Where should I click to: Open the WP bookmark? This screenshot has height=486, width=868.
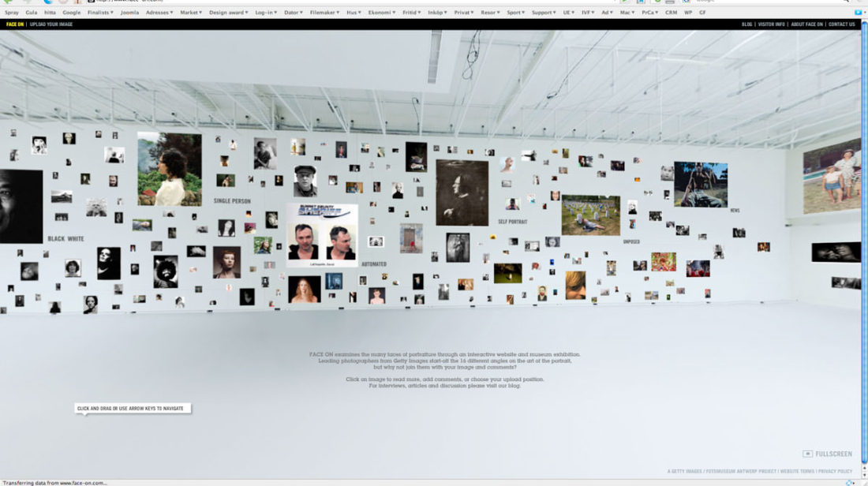tap(688, 12)
